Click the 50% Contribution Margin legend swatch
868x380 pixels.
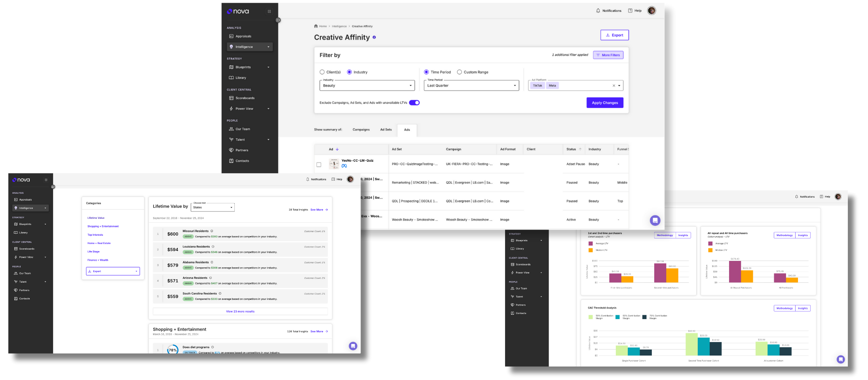coord(591,317)
